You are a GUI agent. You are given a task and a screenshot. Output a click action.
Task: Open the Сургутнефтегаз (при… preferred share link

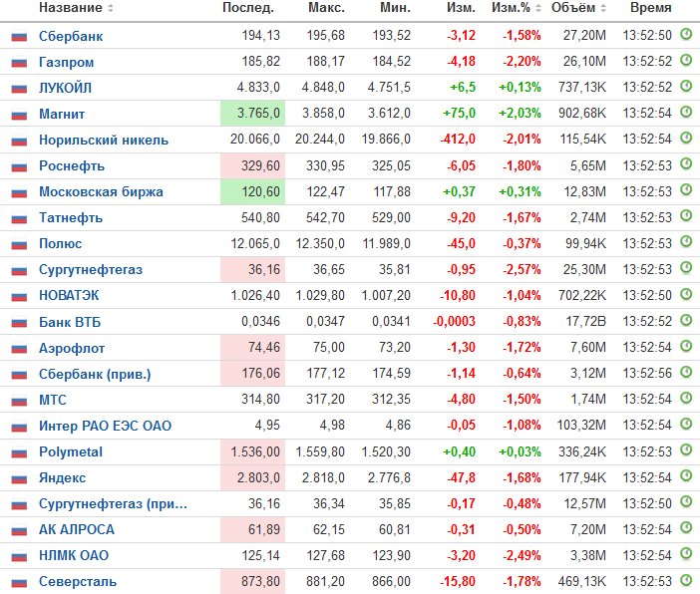pos(113,503)
